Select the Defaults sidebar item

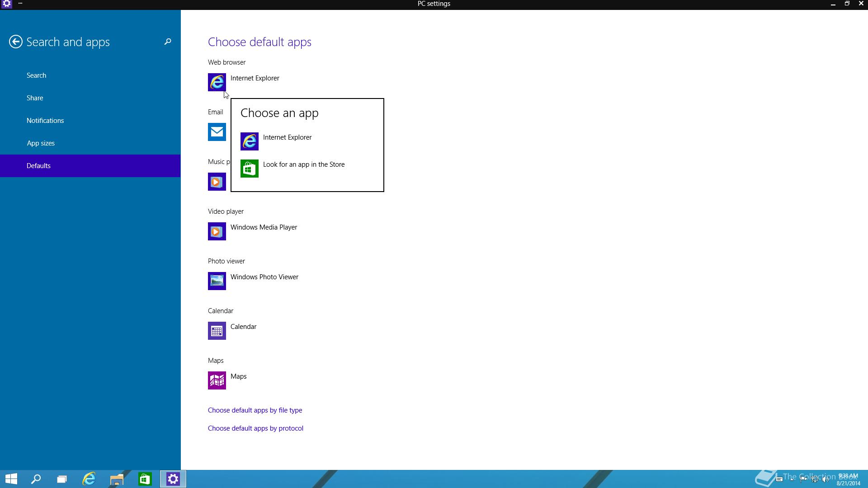[x=38, y=166]
